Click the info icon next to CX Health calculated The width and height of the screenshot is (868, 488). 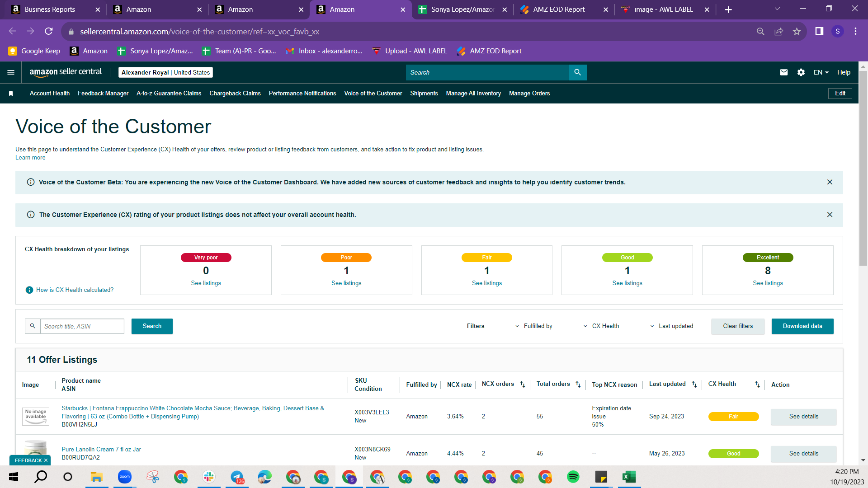pyautogui.click(x=29, y=290)
